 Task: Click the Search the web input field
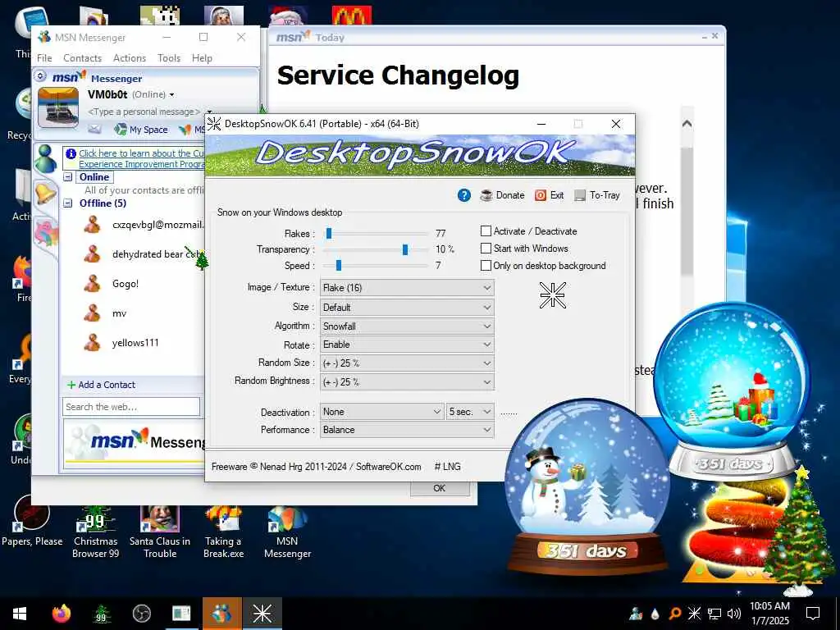tap(131, 407)
